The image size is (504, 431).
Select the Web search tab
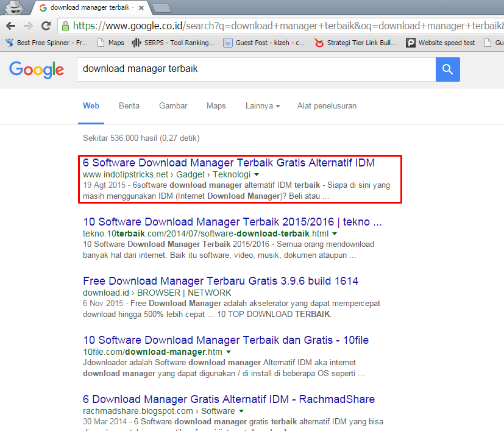point(91,106)
